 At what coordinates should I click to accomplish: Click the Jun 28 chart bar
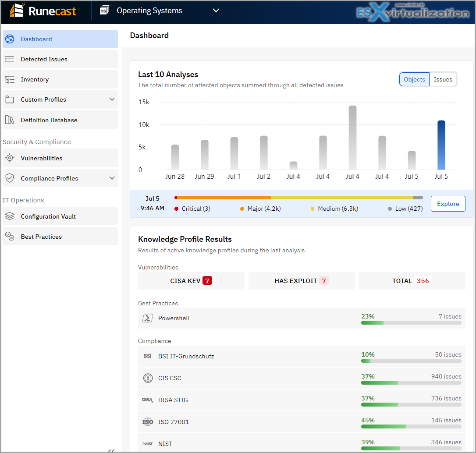point(175,157)
